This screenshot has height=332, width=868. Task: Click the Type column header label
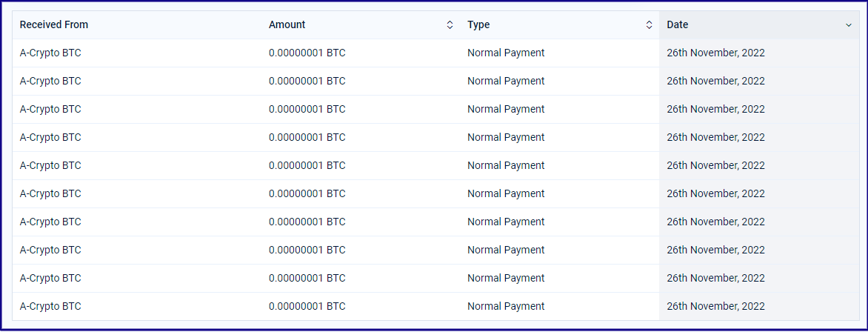[478, 25]
